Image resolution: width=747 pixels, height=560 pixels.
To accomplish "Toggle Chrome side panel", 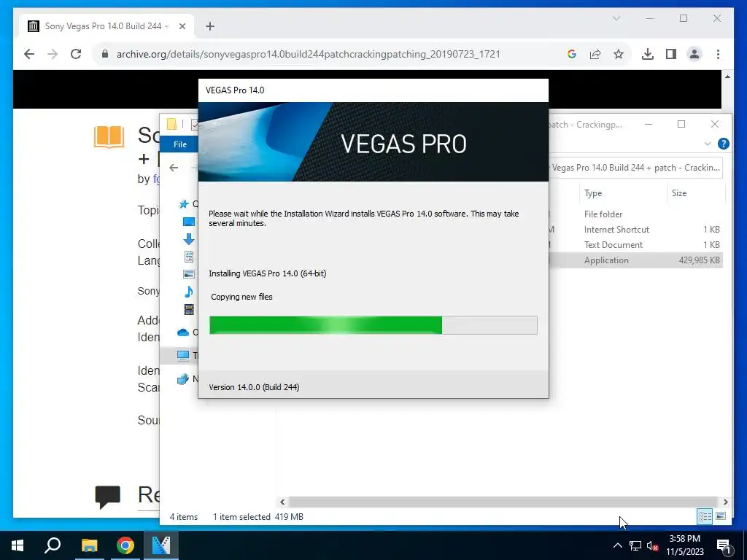I will click(x=671, y=54).
